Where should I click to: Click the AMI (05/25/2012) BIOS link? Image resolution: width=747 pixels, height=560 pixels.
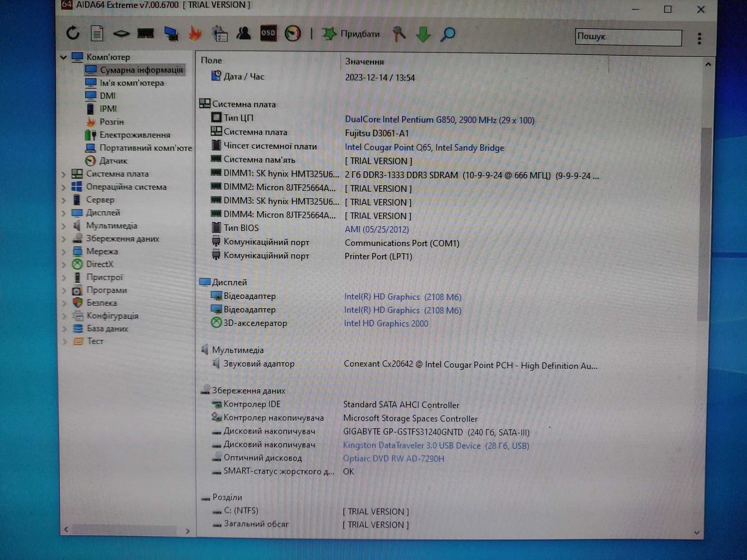coord(376,229)
